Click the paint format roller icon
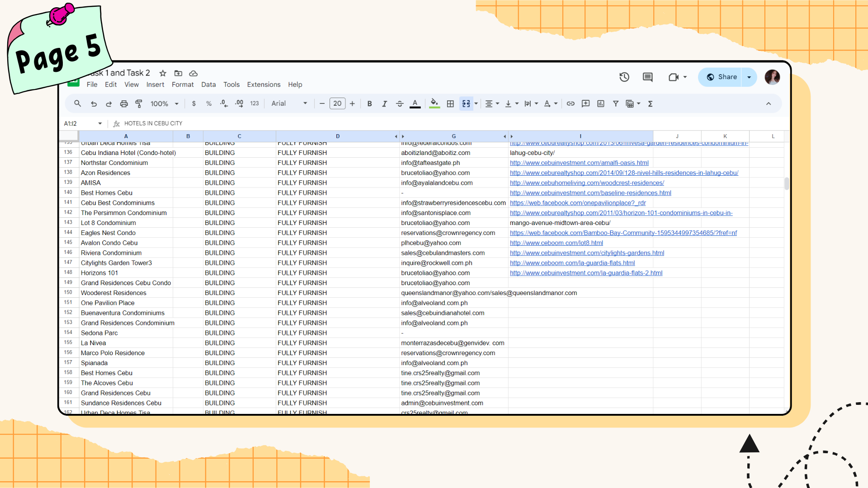Screen dimensions: 868x488 (x=139, y=103)
